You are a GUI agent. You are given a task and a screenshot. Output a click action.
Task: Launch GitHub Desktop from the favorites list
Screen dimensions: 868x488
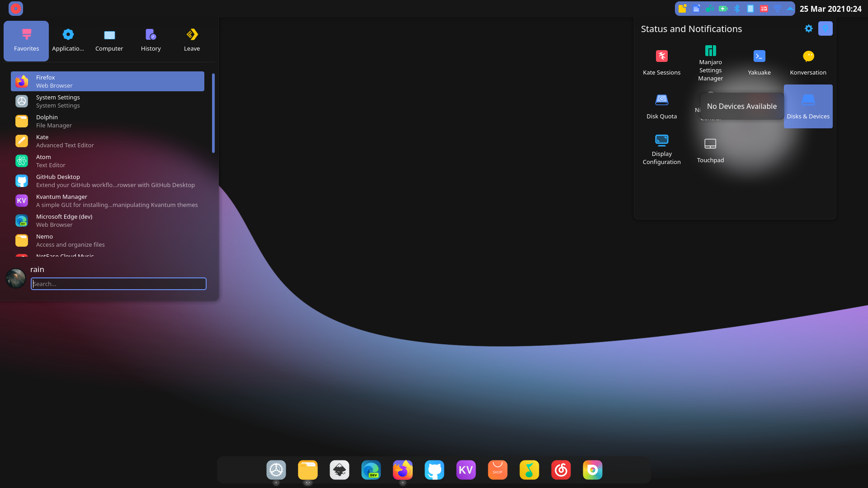[x=108, y=181]
